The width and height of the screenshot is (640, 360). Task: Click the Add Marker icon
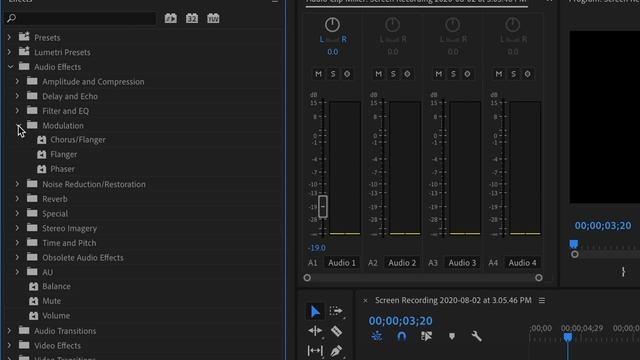click(x=452, y=336)
